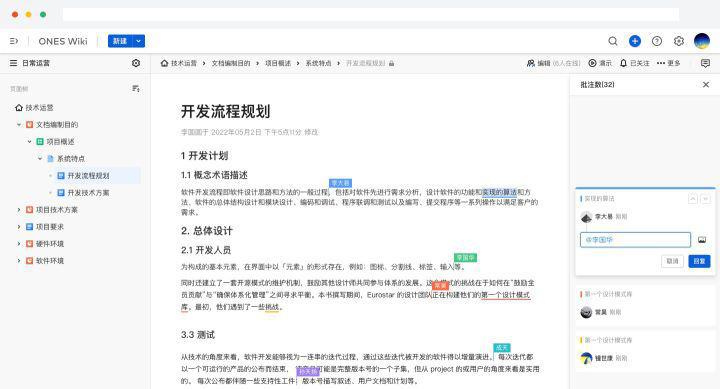Click the heading 1 开发计划

(204, 156)
